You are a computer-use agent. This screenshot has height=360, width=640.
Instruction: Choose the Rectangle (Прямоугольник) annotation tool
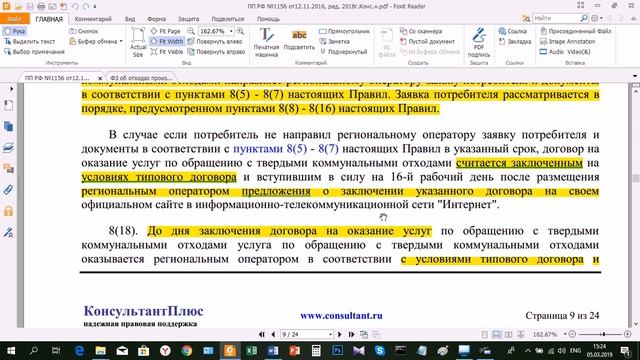tap(344, 31)
